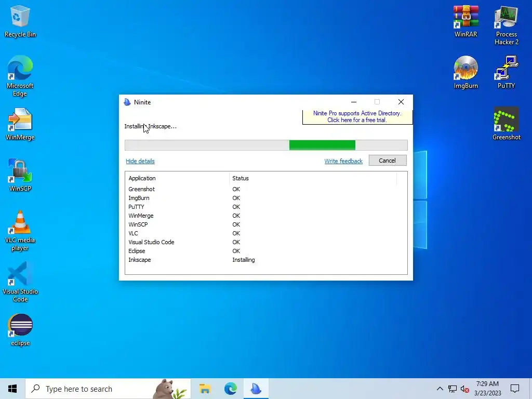Viewport: 532px width, 399px height.
Task: Select the ImgBurn desktop shortcut
Action: pos(466,73)
